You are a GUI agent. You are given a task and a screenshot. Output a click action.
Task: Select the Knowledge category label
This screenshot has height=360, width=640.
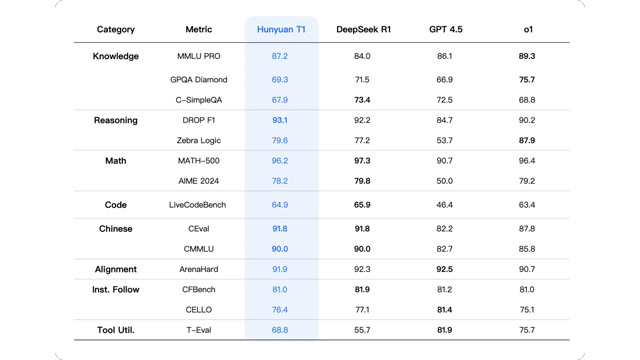[x=116, y=56]
